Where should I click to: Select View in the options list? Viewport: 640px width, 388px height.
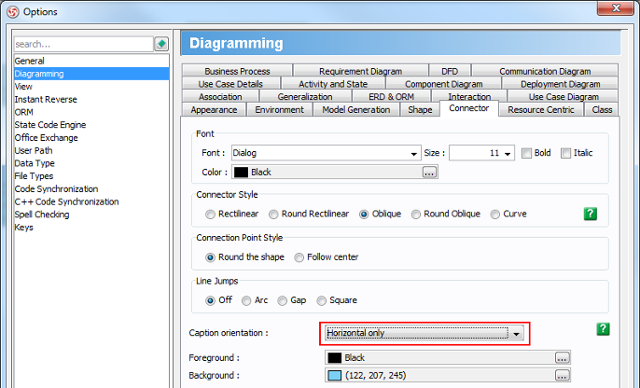pyautogui.click(x=91, y=86)
